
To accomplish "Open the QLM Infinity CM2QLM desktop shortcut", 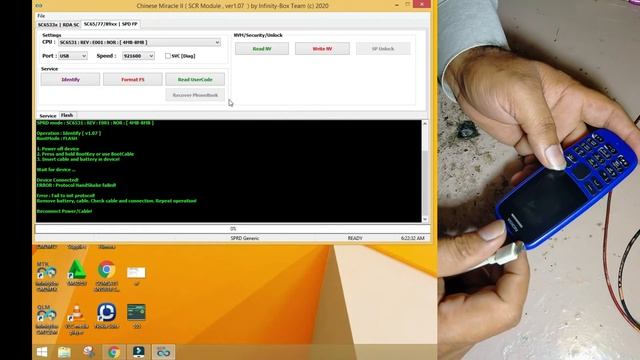I will click(x=47, y=320).
